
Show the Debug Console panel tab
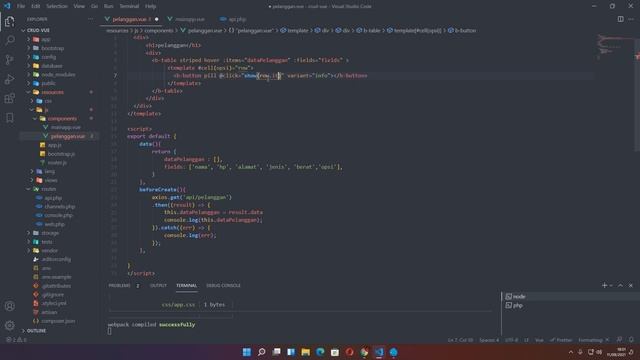pos(223,285)
